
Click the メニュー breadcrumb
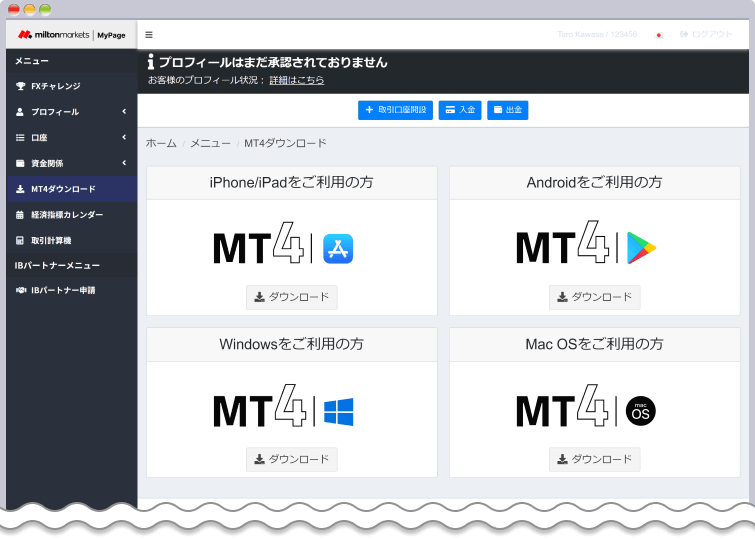210,144
